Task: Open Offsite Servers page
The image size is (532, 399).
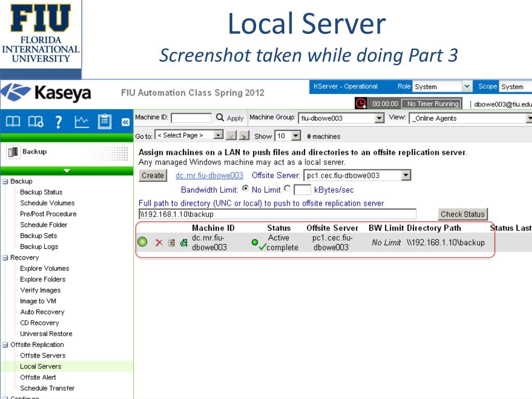Action: pyautogui.click(x=43, y=355)
